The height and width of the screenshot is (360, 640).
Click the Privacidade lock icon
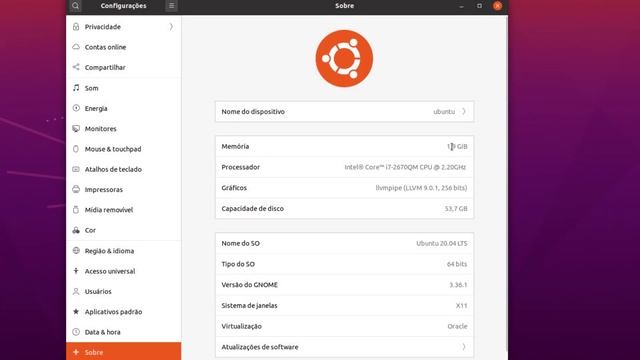click(x=76, y=27)
